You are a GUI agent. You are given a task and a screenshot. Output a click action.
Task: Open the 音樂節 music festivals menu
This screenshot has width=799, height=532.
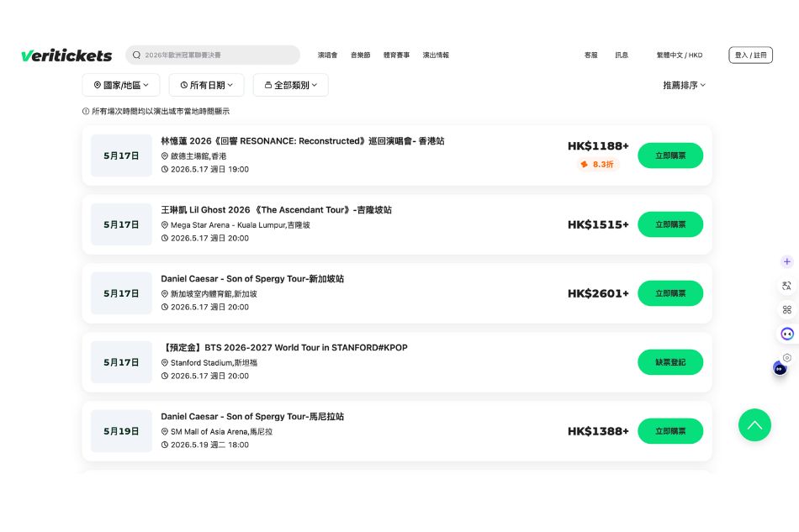pos(360,55)
